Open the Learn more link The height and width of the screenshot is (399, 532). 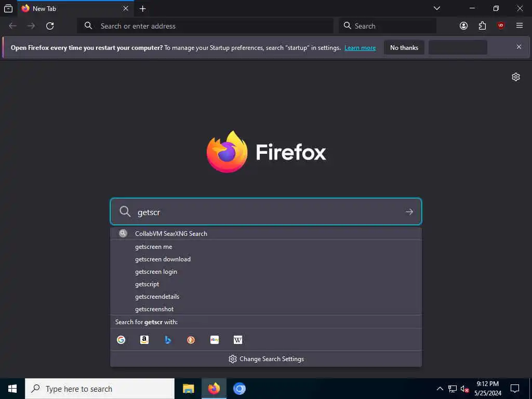[360, 48]
